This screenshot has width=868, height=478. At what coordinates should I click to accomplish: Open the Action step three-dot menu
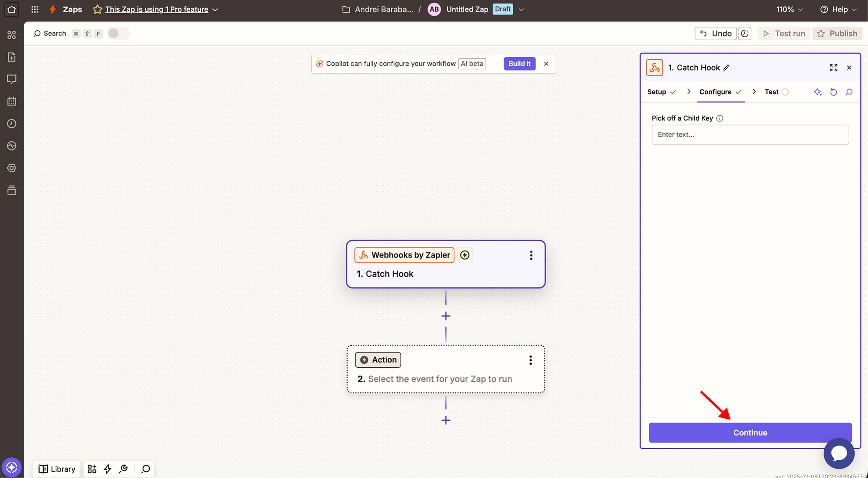point(530,360)
